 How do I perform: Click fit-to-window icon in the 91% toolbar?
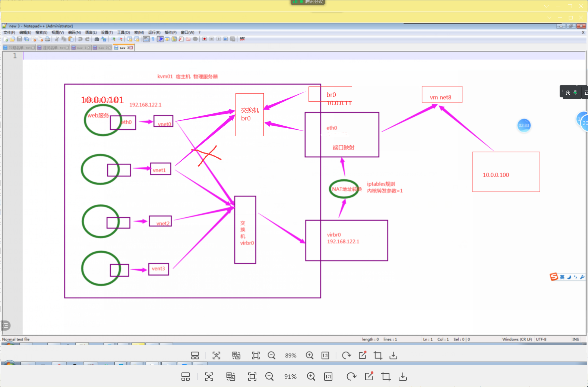coord(252,377)
